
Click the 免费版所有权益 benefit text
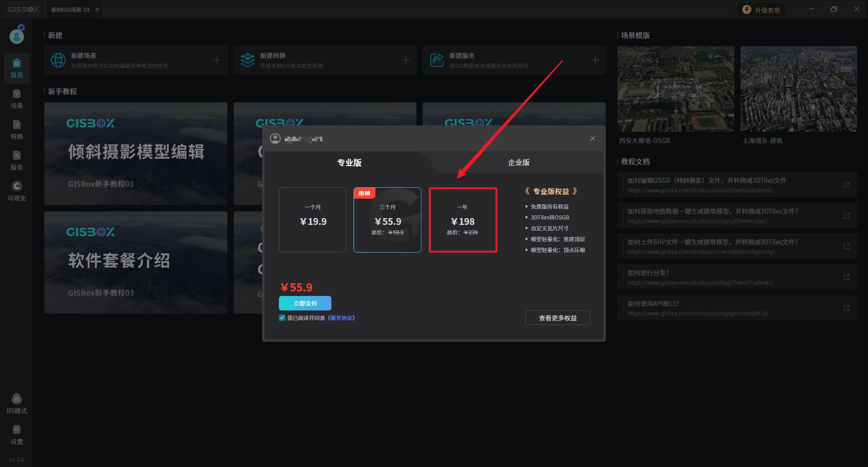(550, 206)
